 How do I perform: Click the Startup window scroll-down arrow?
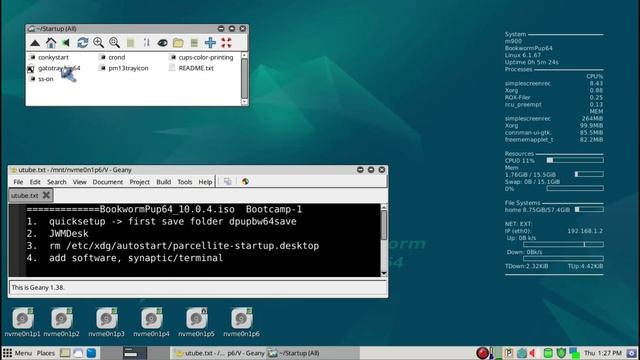point(244,102)
